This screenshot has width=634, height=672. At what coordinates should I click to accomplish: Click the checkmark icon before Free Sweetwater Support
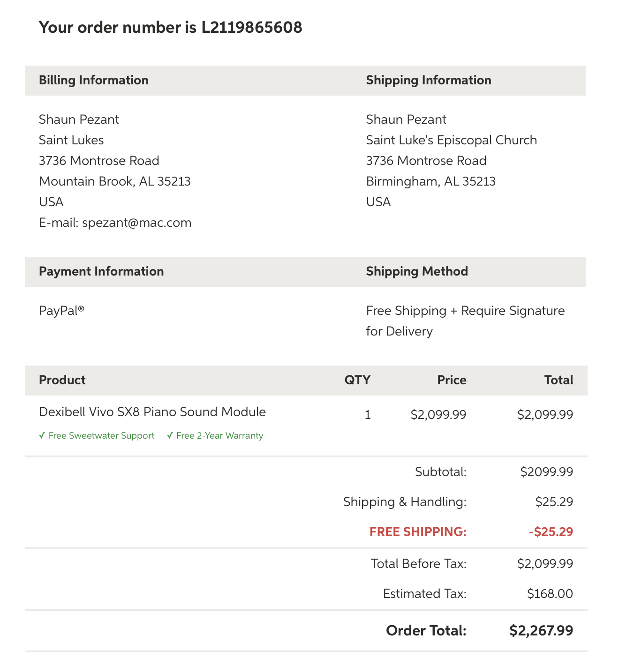[42, 436]
